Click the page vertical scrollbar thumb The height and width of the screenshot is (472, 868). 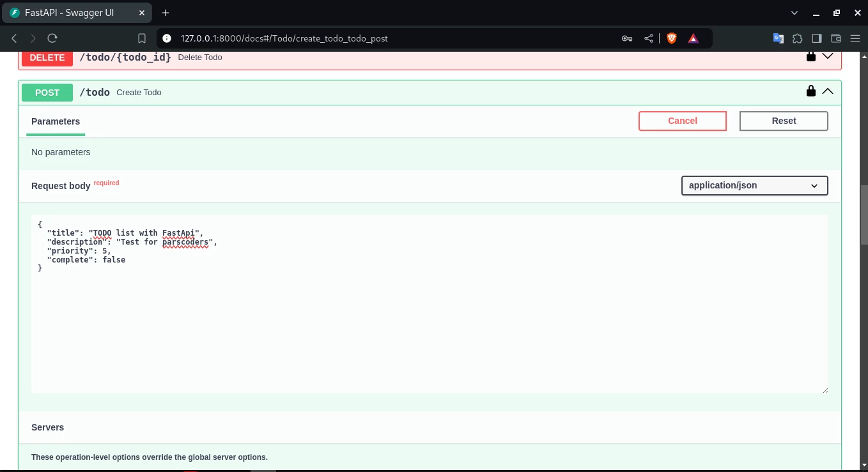point(863,216)
